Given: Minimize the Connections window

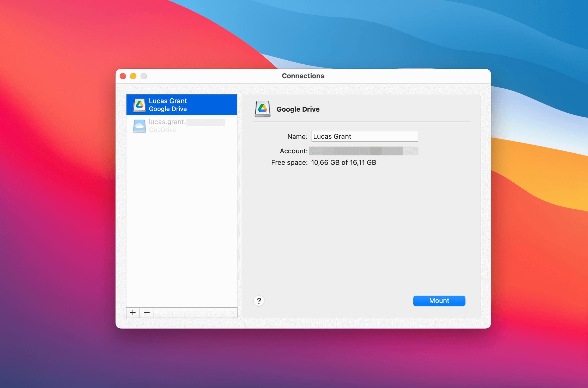Looking at the screenshot, I should [x=133, y=76].
